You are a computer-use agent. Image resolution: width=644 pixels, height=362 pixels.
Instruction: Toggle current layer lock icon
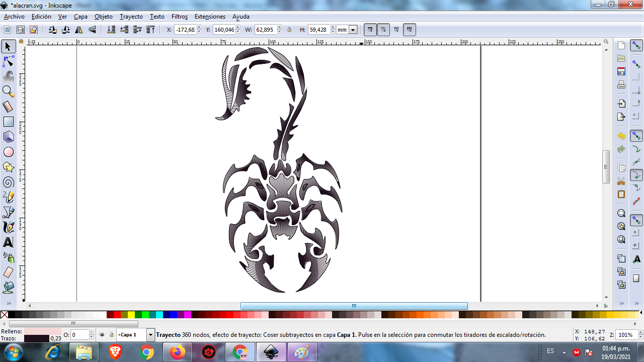[x=112, y=334]
